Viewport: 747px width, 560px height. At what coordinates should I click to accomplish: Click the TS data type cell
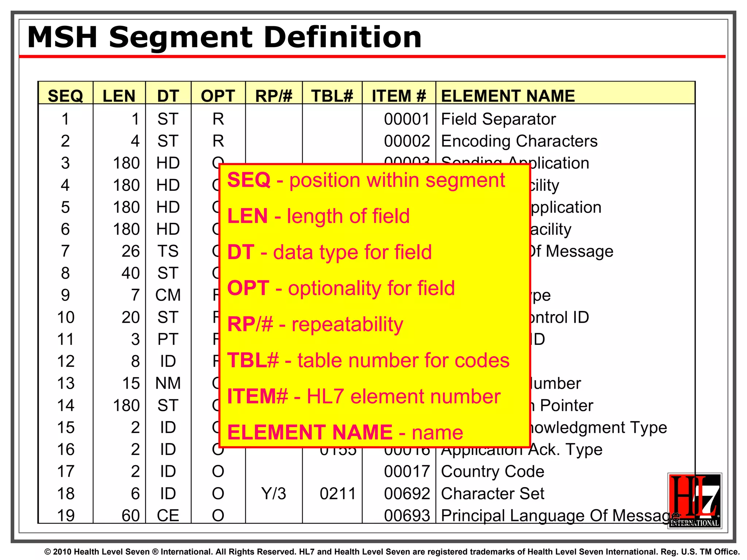168,251
